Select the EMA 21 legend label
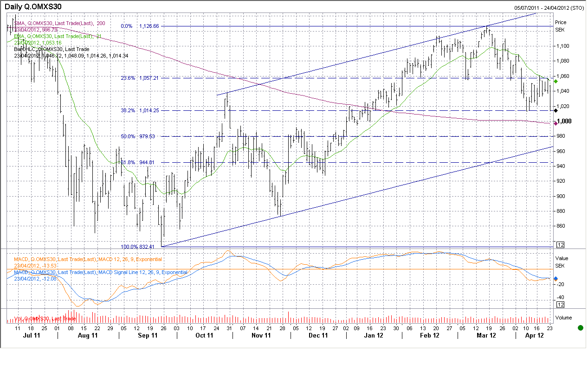The width and height of the screenshot is (588, 370). click(58, 36)
